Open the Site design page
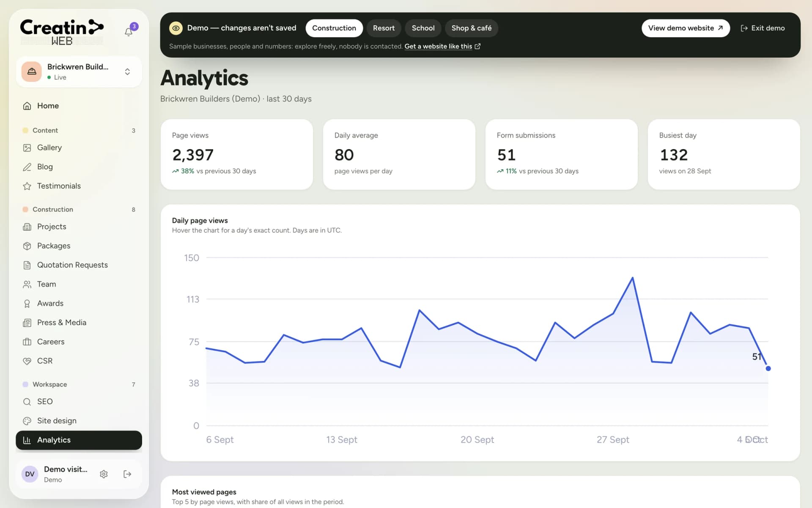812x508 pixels. pyautogui.click(x=79, y=421)
